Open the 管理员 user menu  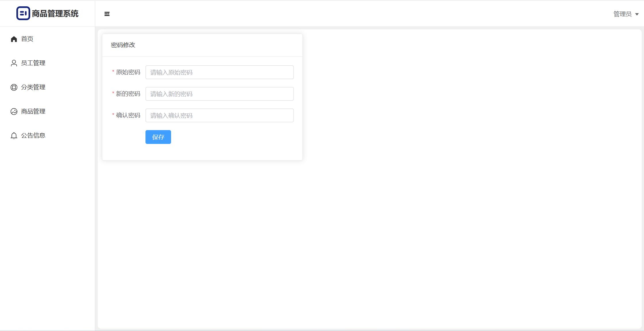(626, 14)
